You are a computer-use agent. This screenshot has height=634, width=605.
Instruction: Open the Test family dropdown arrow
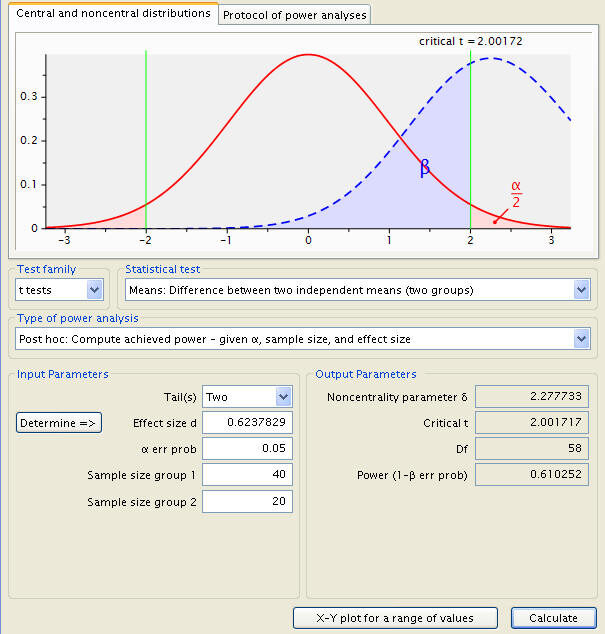pyautogui.click(x=95, y=290)
